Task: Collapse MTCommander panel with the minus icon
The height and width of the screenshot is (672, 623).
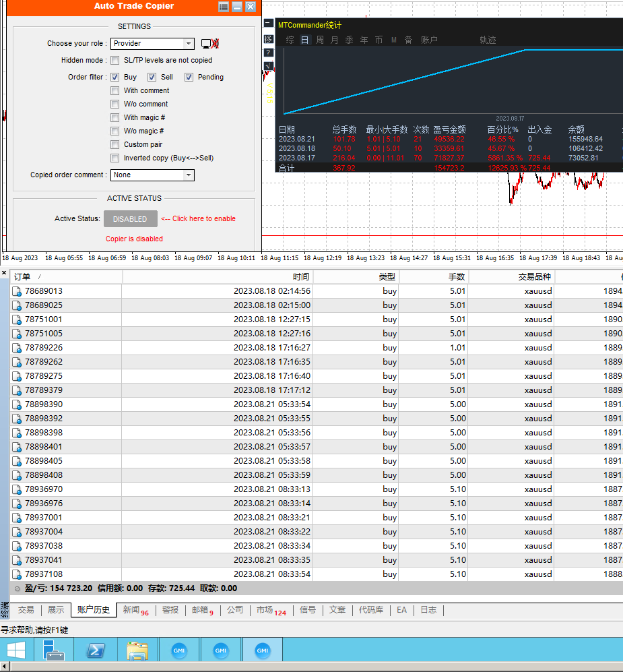Action: [x=269, y=24]
